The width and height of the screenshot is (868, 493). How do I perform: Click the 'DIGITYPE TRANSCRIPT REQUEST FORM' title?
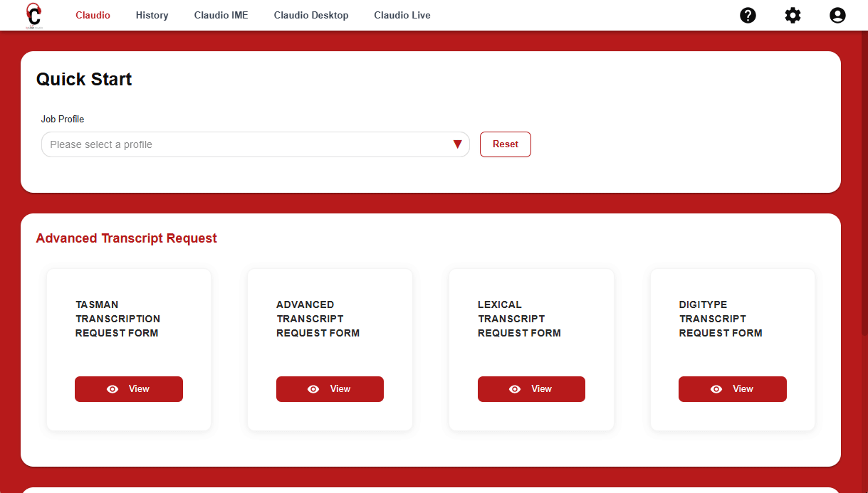(721, 319)
